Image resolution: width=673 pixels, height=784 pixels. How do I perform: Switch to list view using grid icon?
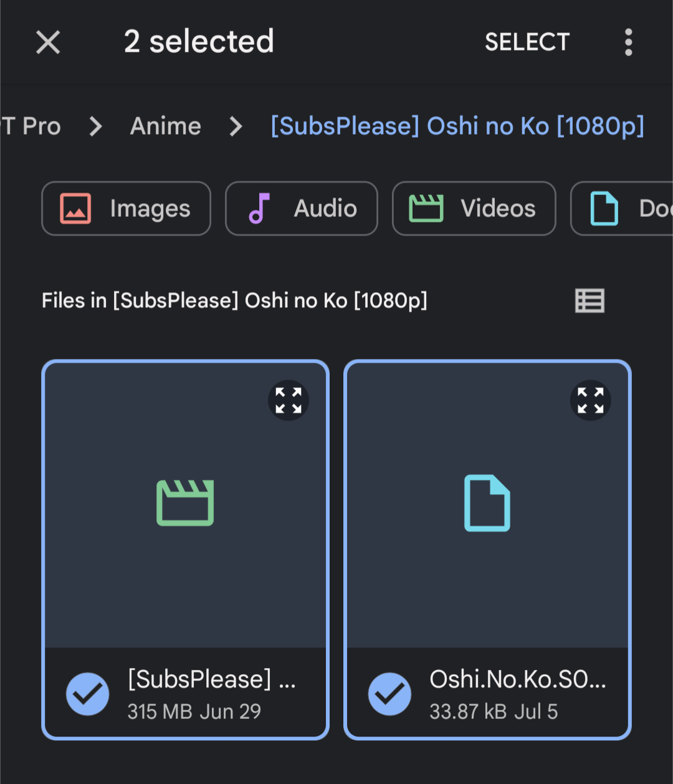(589, 300)
